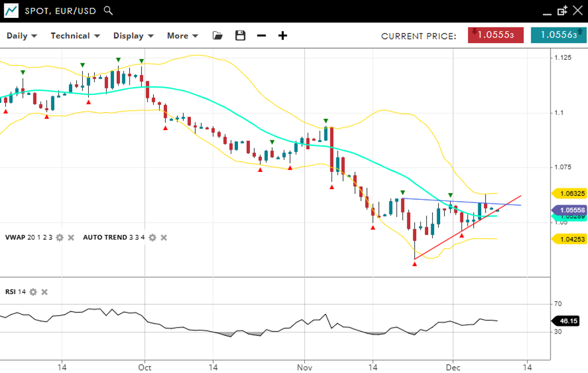588x373 pixels.
Task: Expand the Technical indicators dropdown
Action: tap(75, 36)
